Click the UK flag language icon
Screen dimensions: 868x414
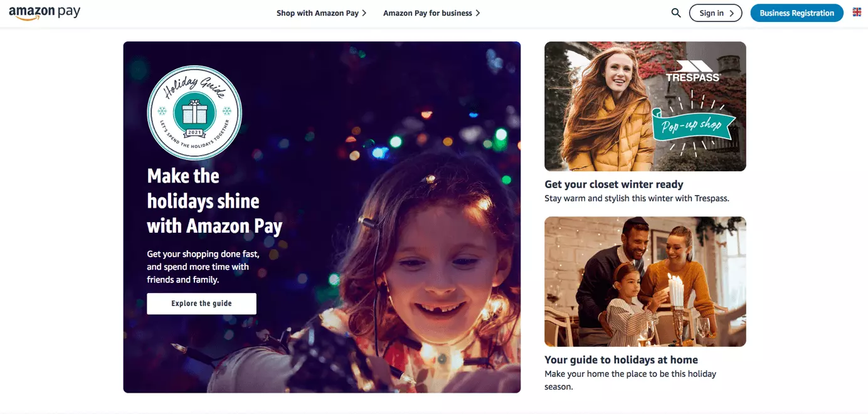pos(857,12)
